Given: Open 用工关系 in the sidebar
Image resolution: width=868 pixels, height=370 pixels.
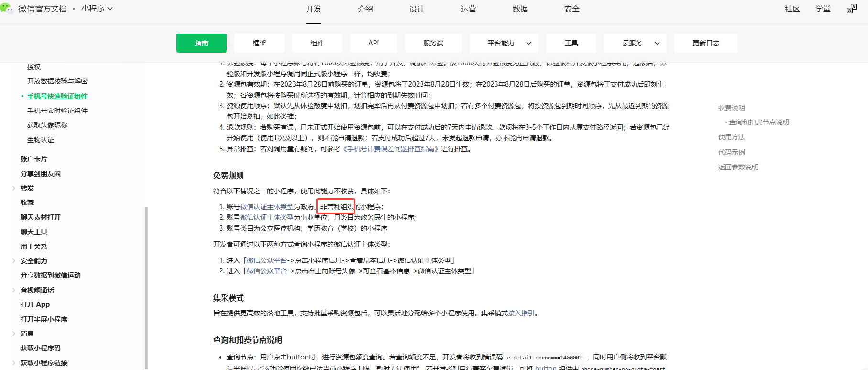Looking at the screenshot, I should (34, 247).
